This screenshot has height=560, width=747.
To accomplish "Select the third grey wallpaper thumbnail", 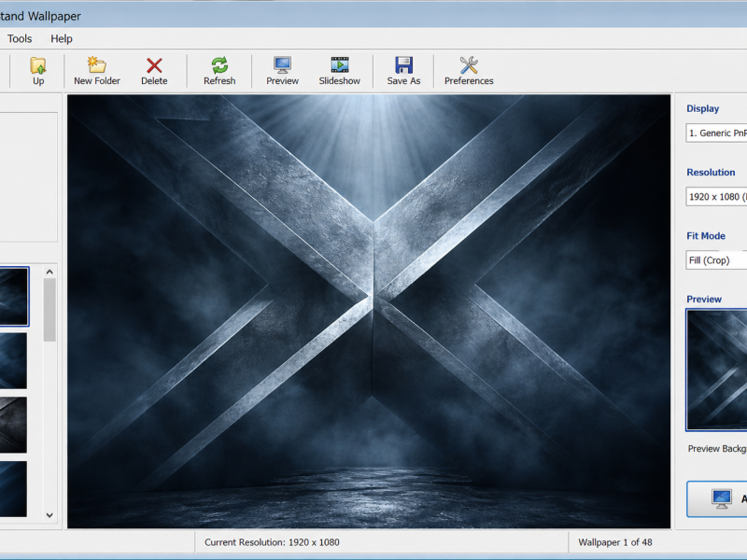I will pos(13,425).
